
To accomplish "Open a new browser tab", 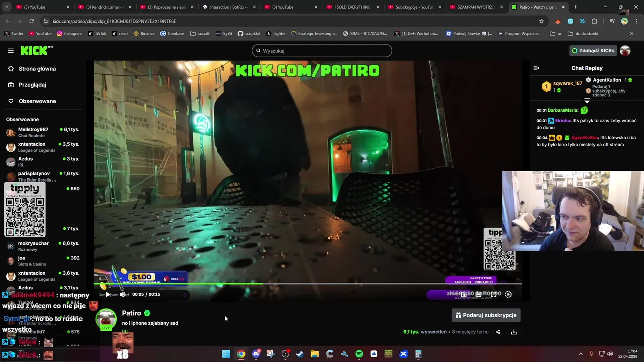I will [575, 7].
